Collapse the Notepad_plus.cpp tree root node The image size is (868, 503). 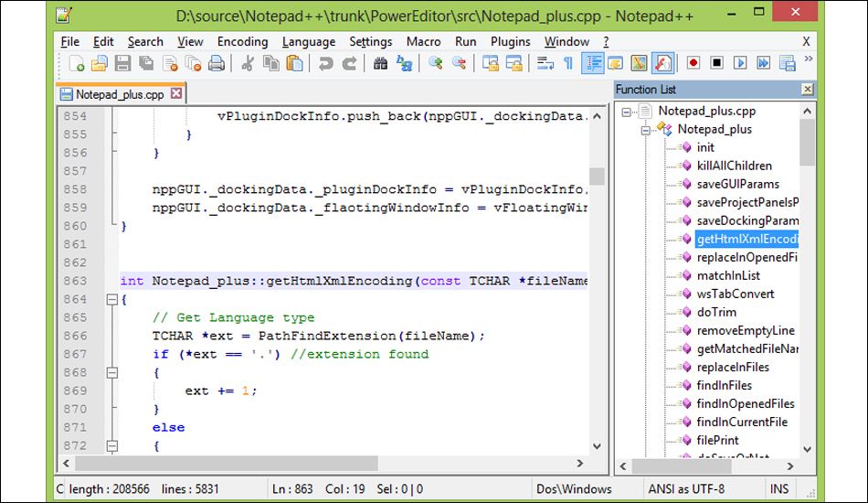point(626,112)
